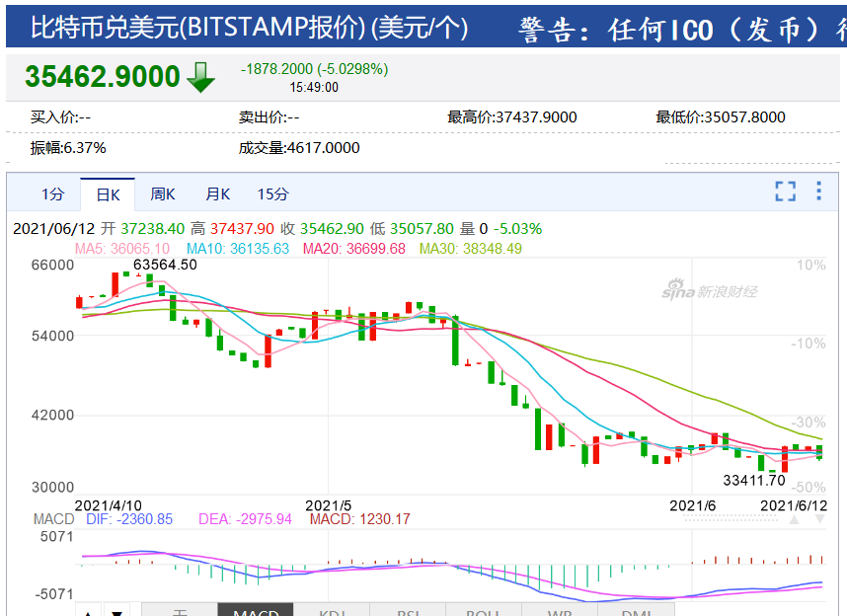Click the faint up triangle right of the date axis
This screenshot has height=616, width=847.
[x=794, y=519]
